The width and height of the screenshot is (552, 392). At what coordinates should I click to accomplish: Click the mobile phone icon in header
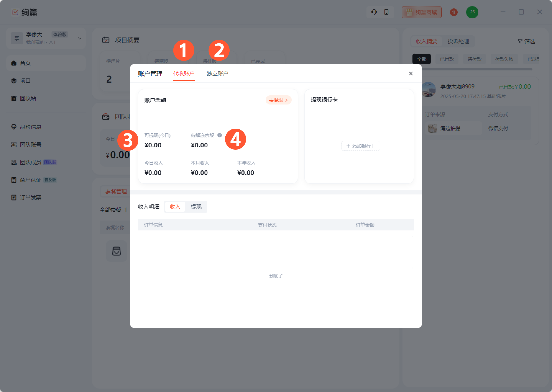386,12
